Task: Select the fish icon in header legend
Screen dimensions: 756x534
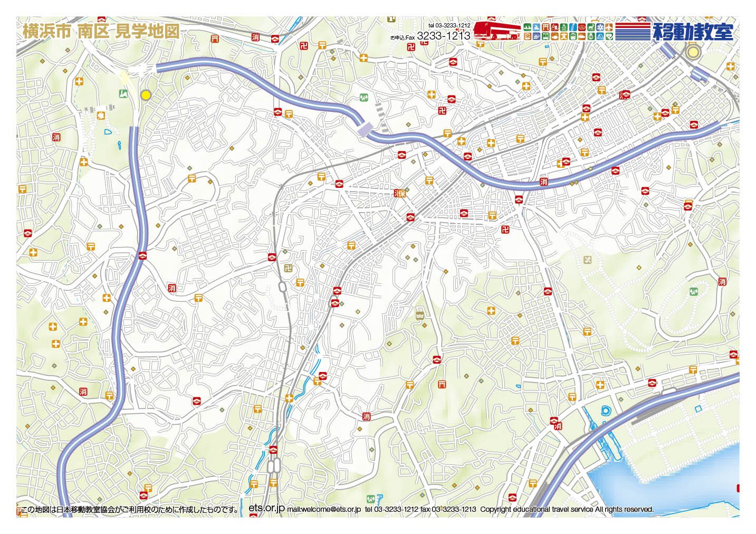Action: 554,36
